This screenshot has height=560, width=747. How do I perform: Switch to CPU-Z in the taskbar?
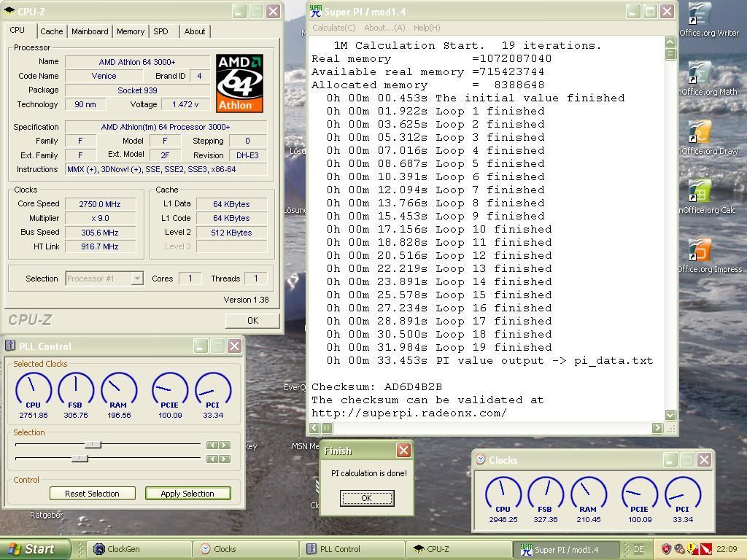click(x=460, y=549)
